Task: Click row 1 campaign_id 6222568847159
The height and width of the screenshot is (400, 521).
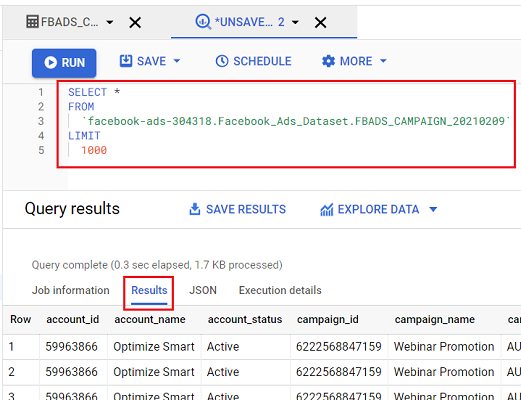Action: coord(339,347)
